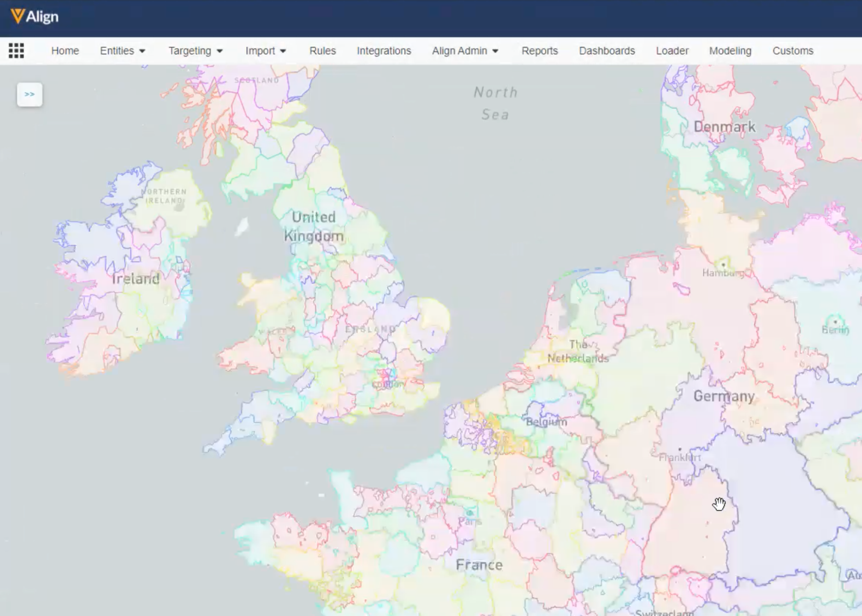Navigate to Integrations
This screenshot has width=862, height=616.
pos(384,51)
